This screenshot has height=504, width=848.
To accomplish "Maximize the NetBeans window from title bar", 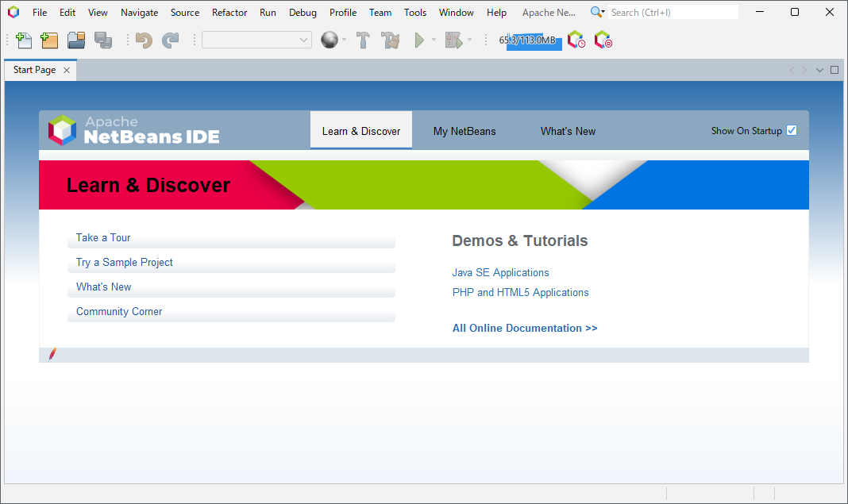I will (795, 12).
